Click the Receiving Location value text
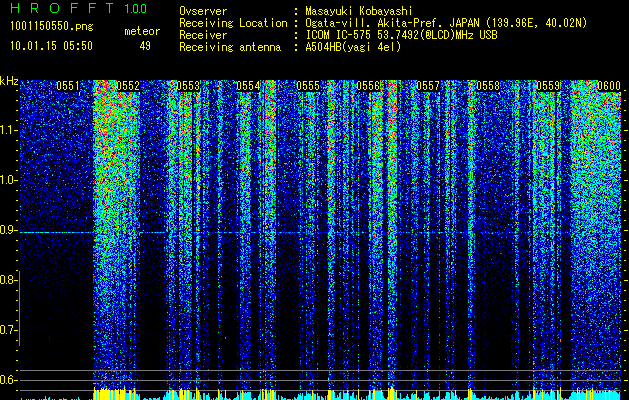The height and width of the screenshot is (400, 629). pyautogui.click(x=446, y=23)
